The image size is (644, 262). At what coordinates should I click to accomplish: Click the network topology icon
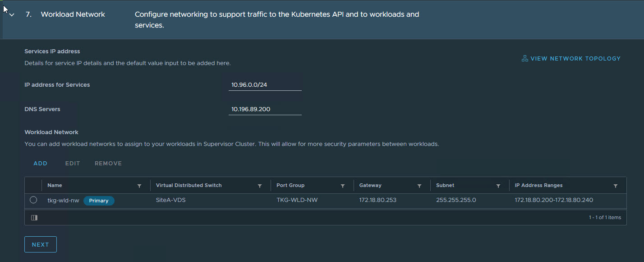click(524, 58)
